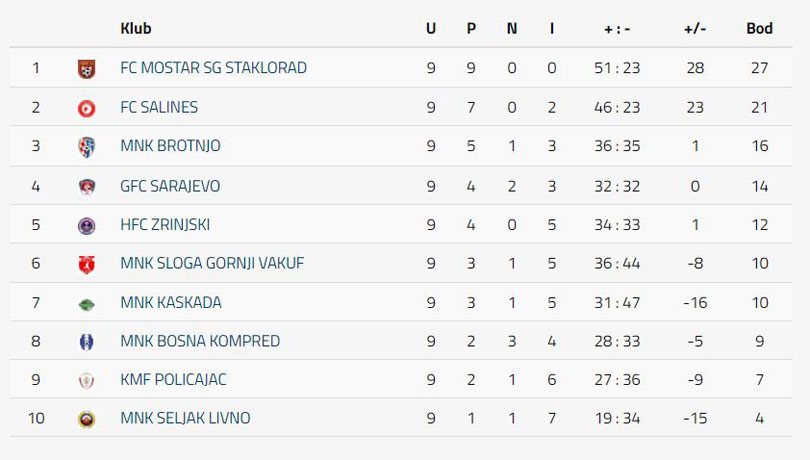The height and width of the screenshot is (460, 810).
Task: Open FC MOSTAR SG STAKLORAD team link
Action: tap(213, 68)
